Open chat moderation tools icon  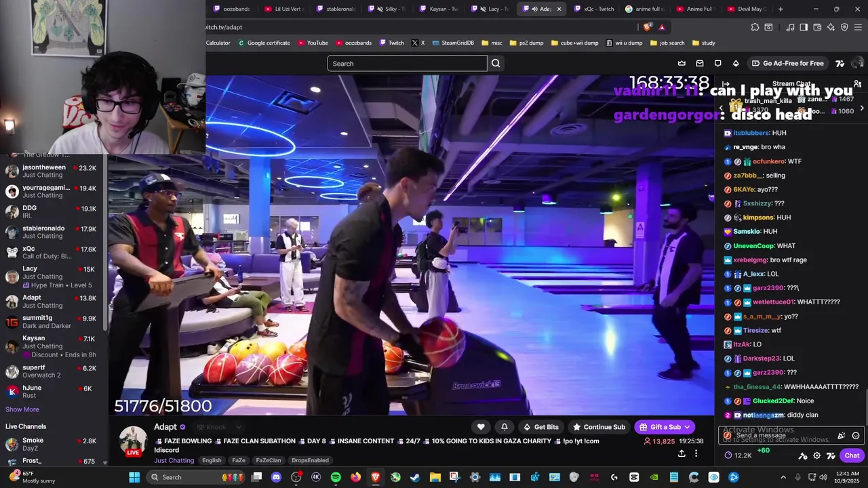pyautogui.click(x=803, y=455)
